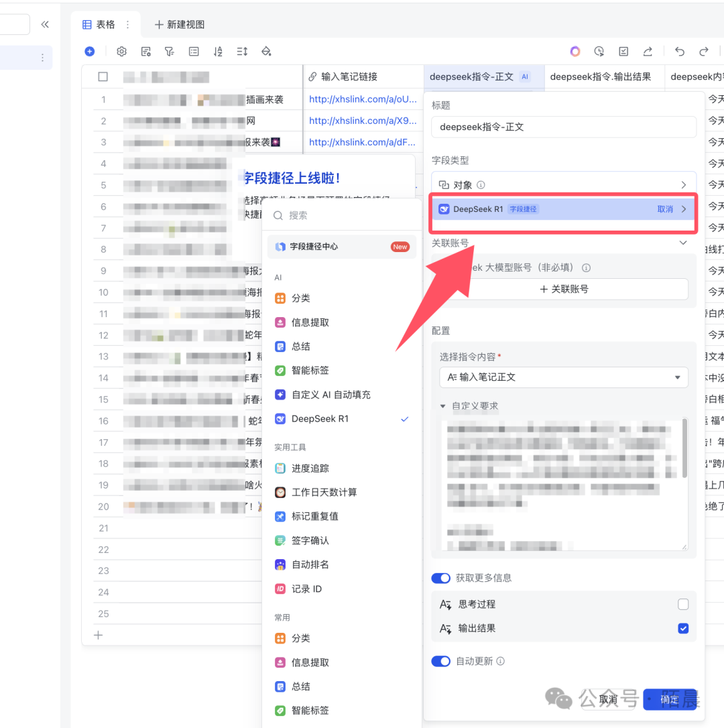Open the filter funnel icon in toolbar
The image size is (724, 728).
coord(170,52)
